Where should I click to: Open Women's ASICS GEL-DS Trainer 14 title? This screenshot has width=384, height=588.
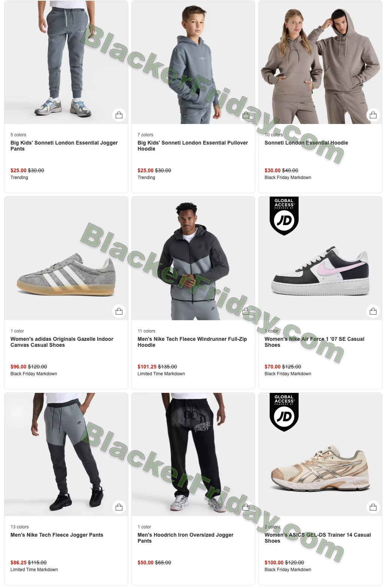(x=318, y=538)
